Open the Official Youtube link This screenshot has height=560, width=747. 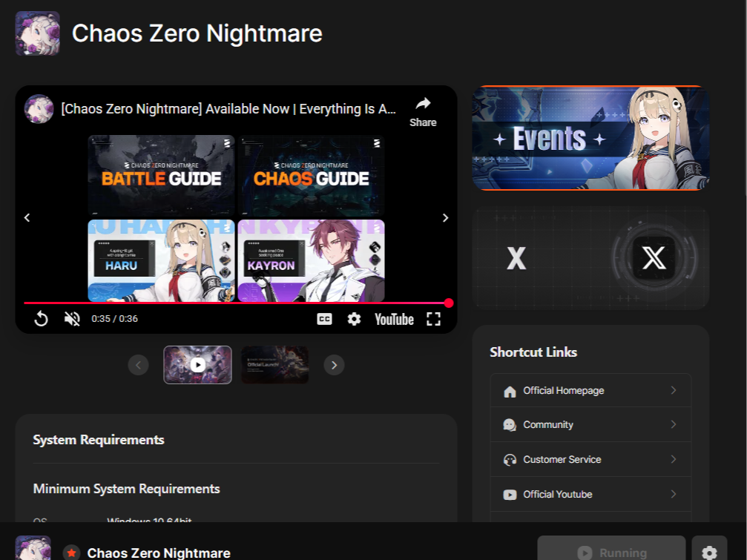click(x=590, y=494)
